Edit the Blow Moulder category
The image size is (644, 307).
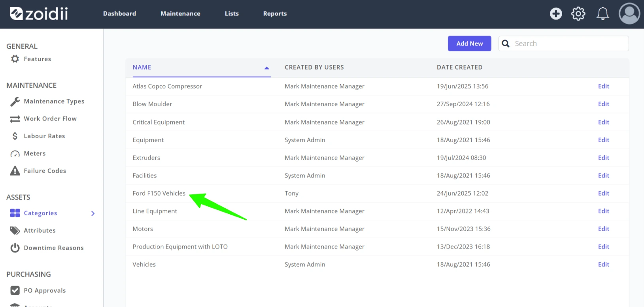(x=604, y=104)
